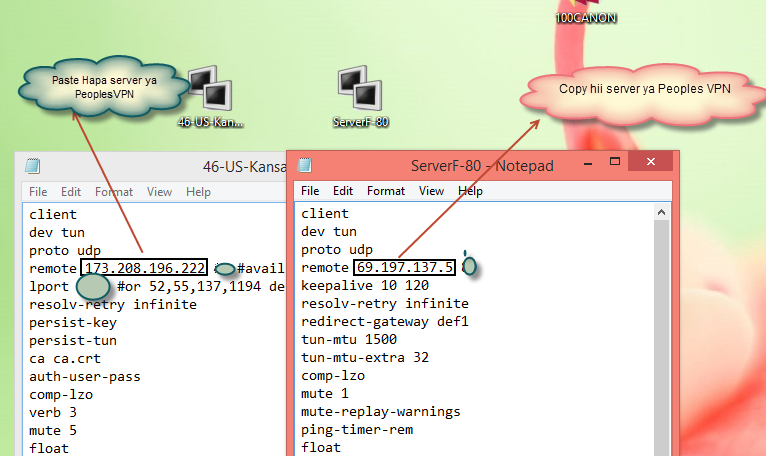Viewport: 766px width, 456px height.
Task: Click 'resolv-retry infinite' line in ServerF-80
Action: pyautogui.click(x=385, y=304)
